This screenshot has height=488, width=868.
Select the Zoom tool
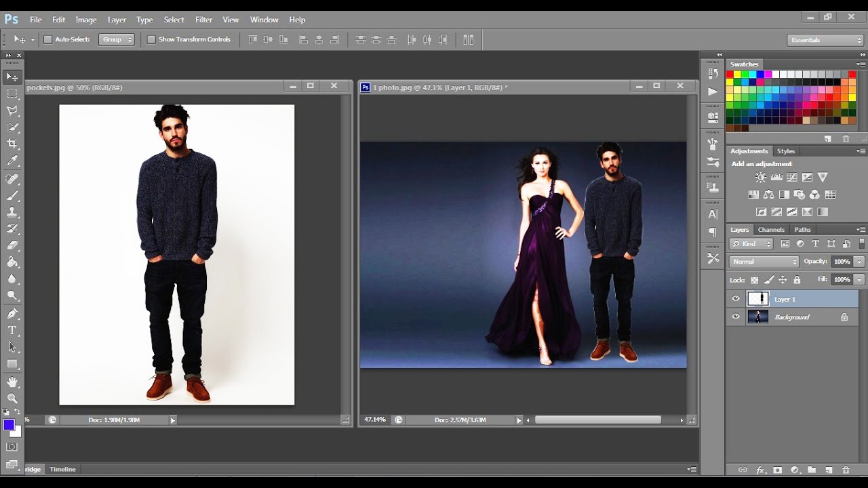point(12,399)
